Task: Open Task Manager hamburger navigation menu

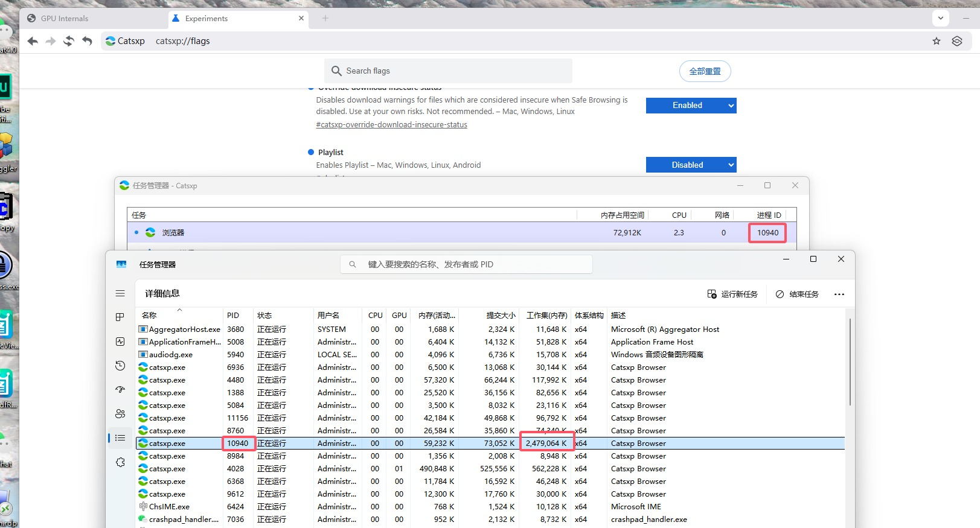Action: (x=120, y=293)
